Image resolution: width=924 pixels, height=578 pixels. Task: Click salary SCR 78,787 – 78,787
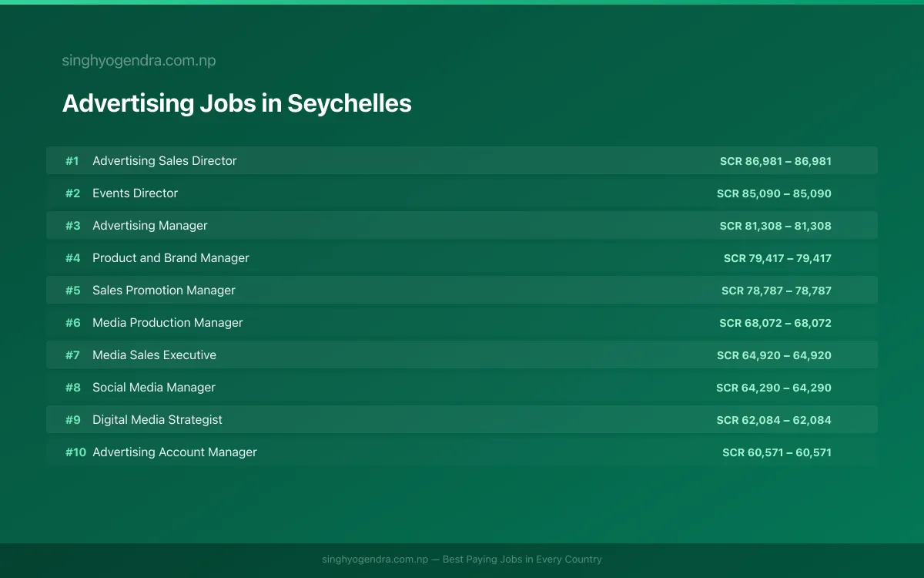pyautogui.click(x=776, y=291)
